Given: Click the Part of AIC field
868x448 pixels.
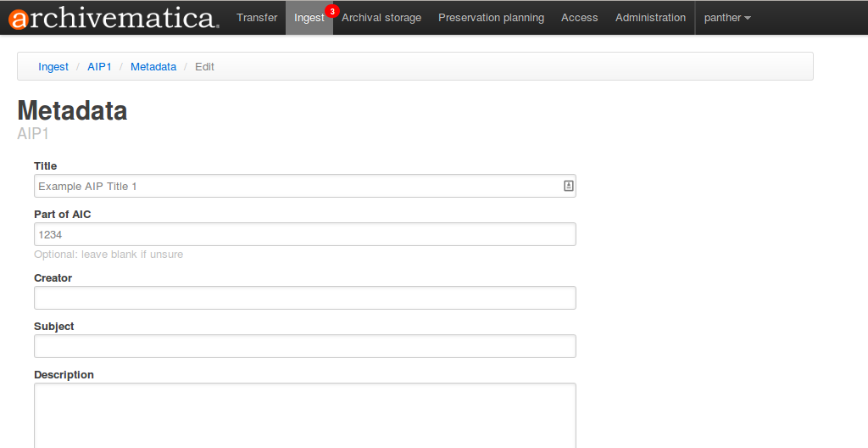Looking at the screenshot, I should [304, 234].
